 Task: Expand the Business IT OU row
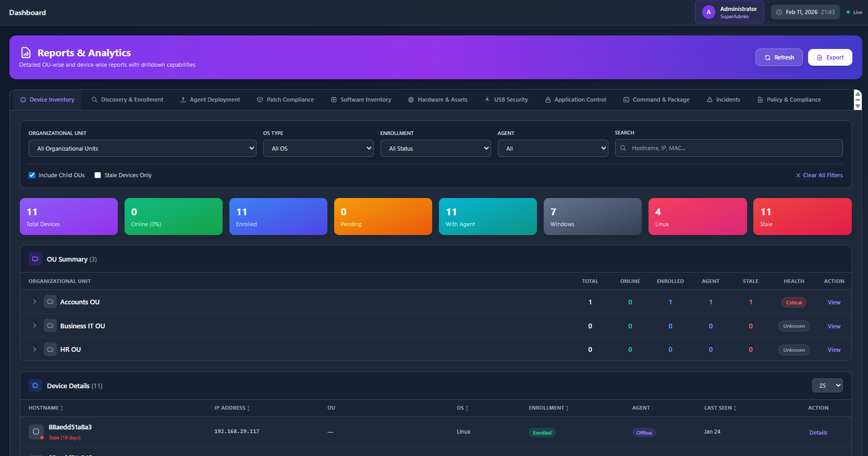34,326
